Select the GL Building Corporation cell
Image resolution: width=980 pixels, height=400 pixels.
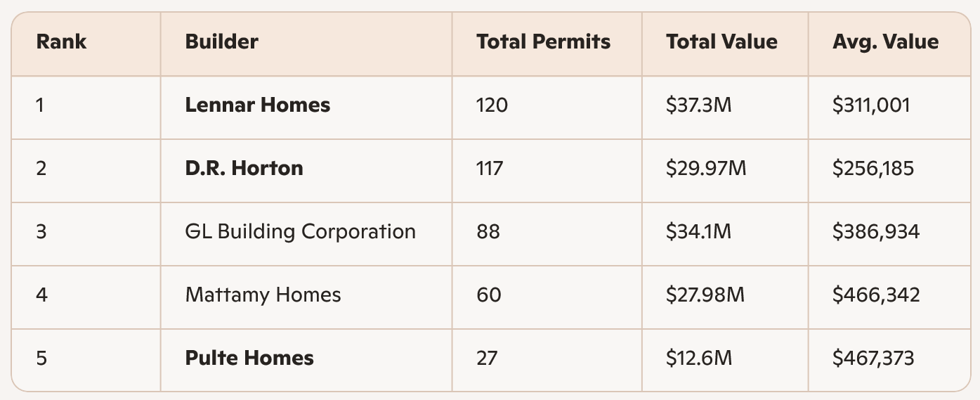point(300,231)
